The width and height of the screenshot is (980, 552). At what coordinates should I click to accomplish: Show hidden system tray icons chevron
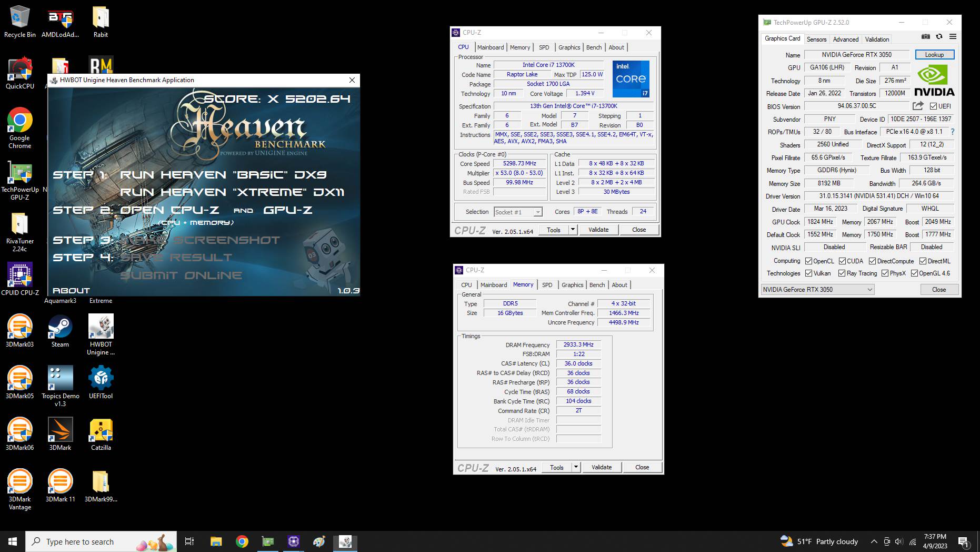(874, 541)
